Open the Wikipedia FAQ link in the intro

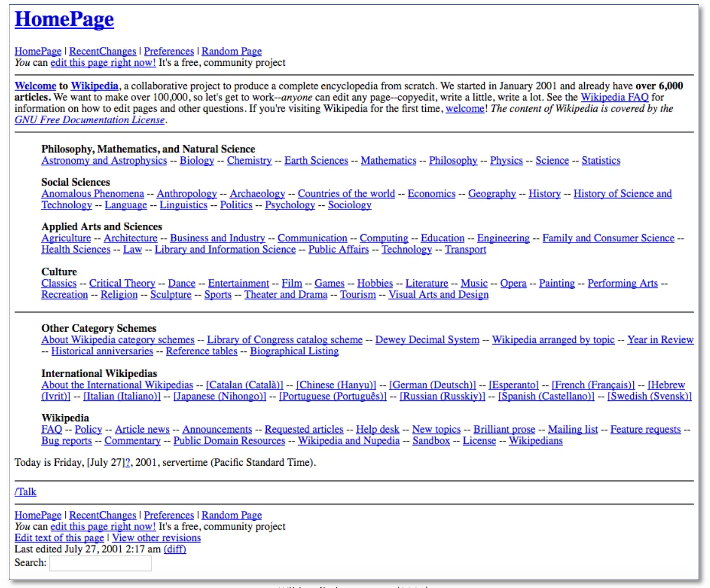614,98
